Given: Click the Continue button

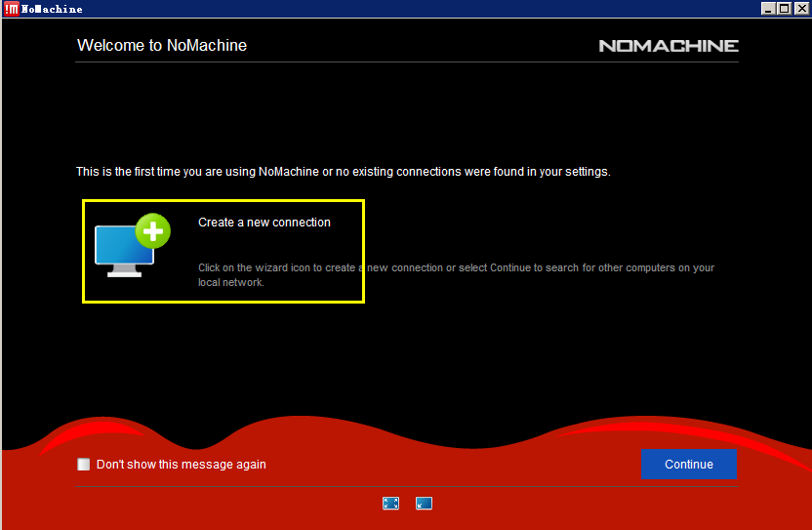Looking at the screenshot, I should (x=689, y=465).
